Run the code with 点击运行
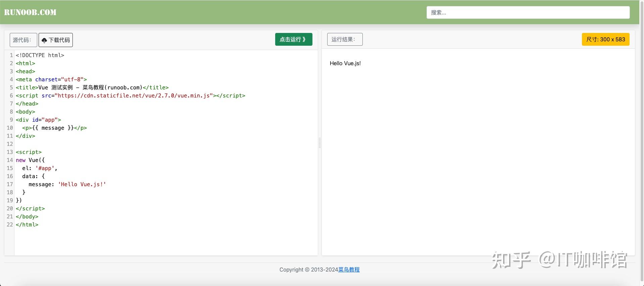The image size is (644, 286). coord(294,39)
